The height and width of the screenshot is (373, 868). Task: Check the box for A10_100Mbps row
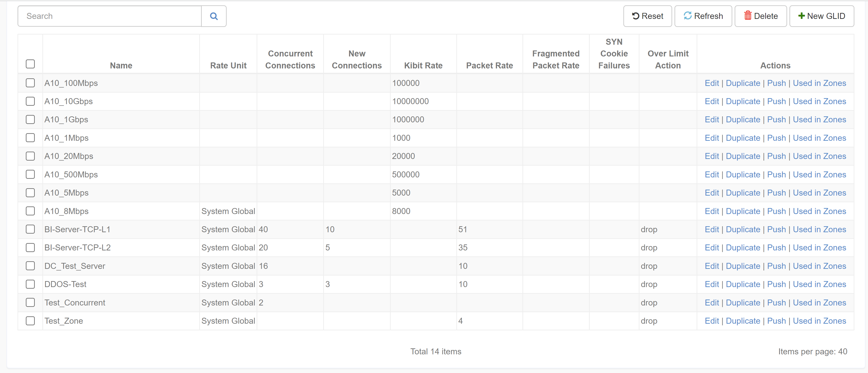click(x=30, y=83)
